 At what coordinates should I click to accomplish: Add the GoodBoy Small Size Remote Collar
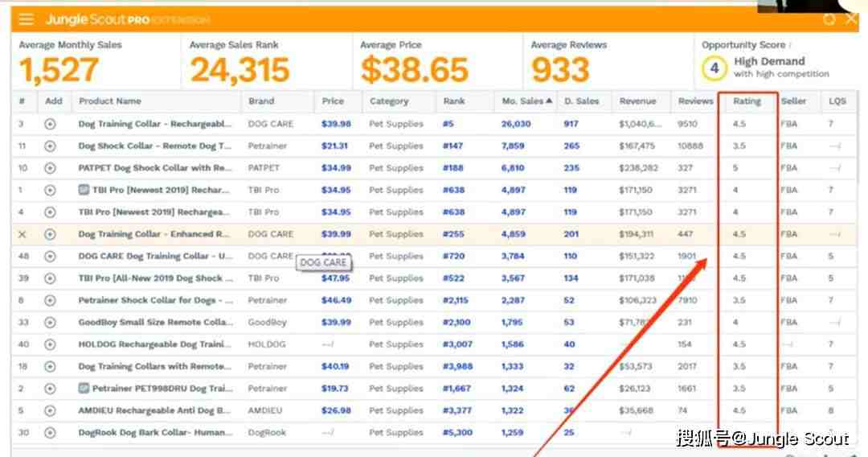(50, 323)
